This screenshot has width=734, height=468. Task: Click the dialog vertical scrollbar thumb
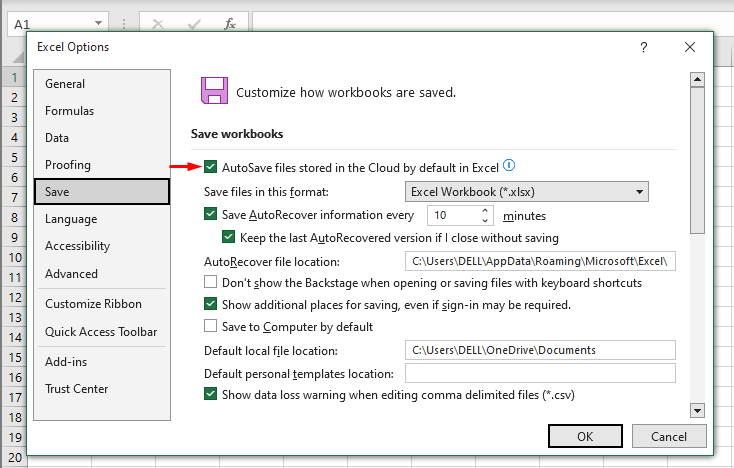point(697,161)
